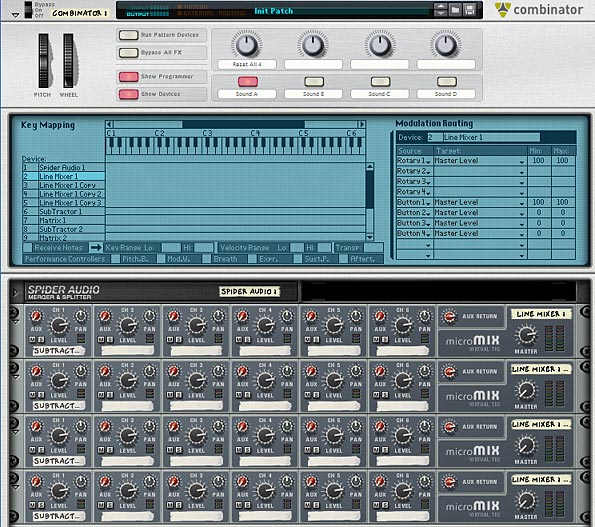Mute CH 6 on Line Mixer 1
This screenshot has width=595, height=527.
tap(376, 340)
